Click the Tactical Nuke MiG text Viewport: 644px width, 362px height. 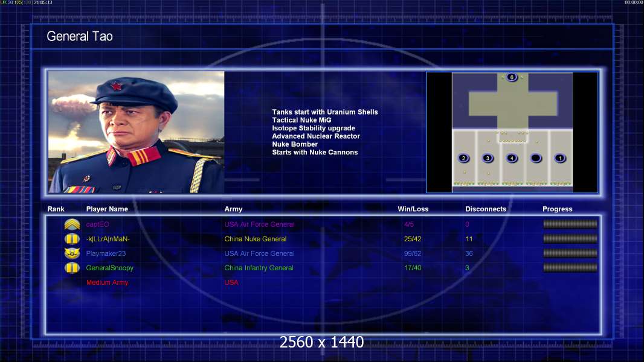click(301, 120)
